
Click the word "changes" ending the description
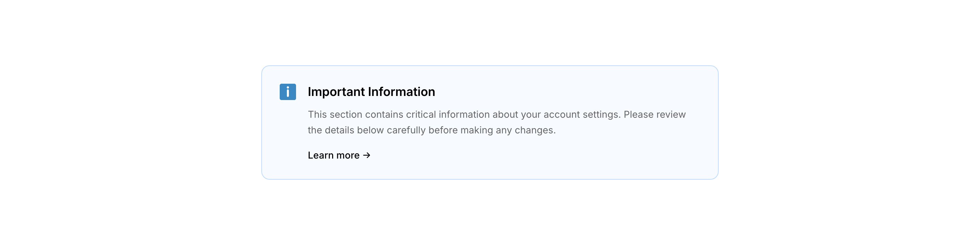[535, 130]
